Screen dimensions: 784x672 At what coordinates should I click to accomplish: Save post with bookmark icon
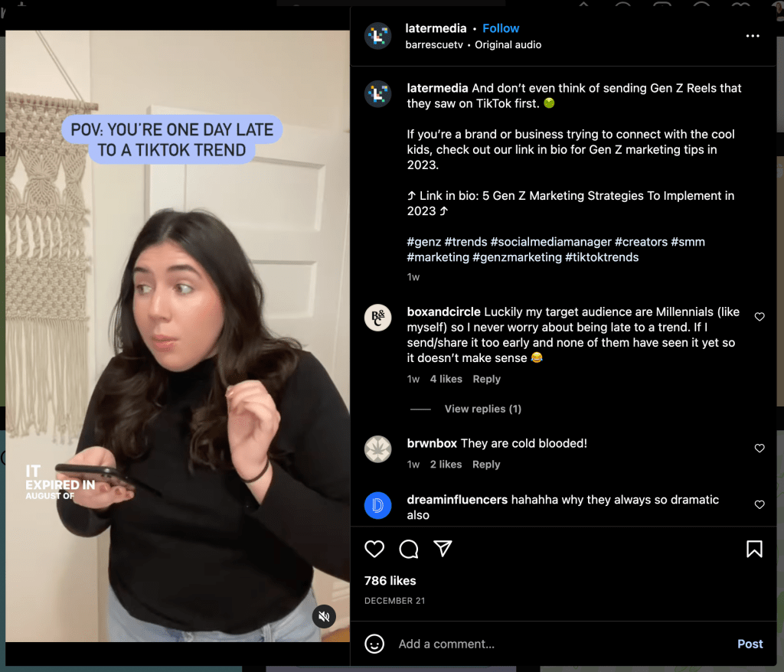(x=754, y=549)
